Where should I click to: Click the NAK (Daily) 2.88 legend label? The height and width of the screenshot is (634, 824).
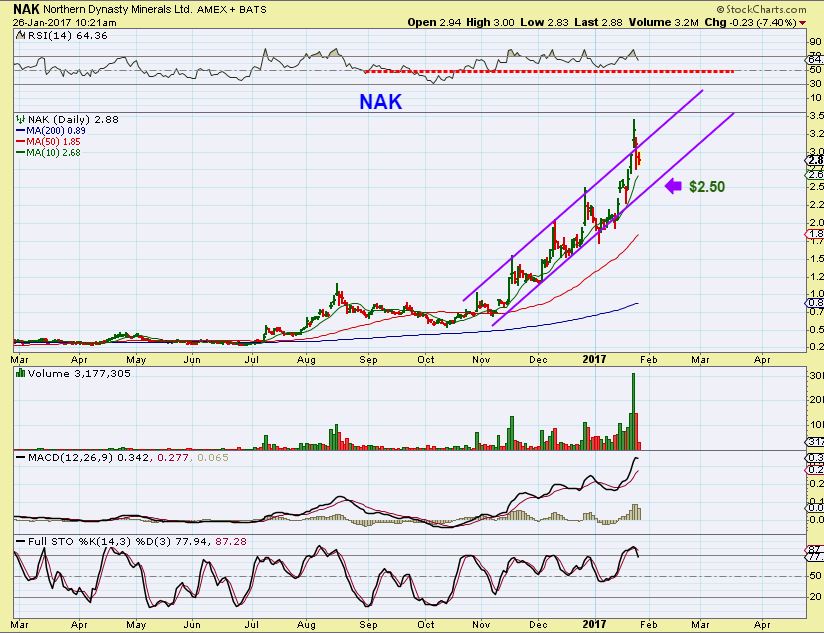(74, 119)
